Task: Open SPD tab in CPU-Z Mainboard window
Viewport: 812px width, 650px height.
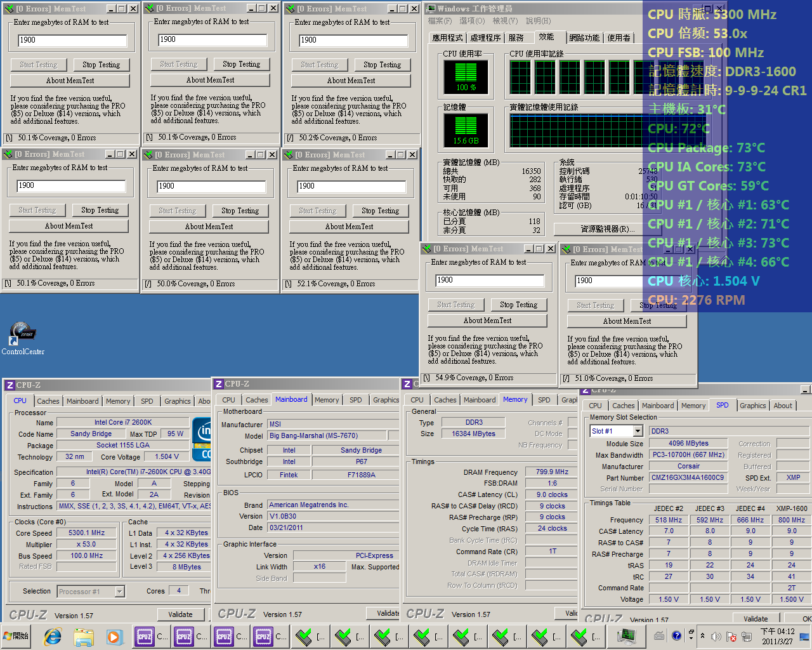Action: tap(356, 400)
